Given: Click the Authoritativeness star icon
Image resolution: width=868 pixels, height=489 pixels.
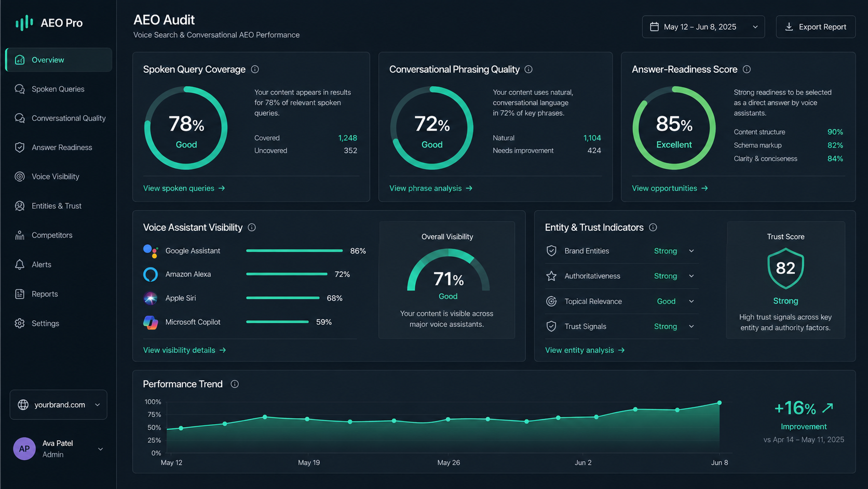Looking at the screenshot, I should coord(551,276).
